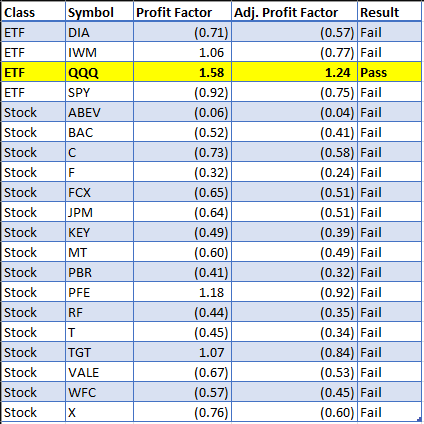Select the 1.58 profit factor cell

click(x=182, y=72)
